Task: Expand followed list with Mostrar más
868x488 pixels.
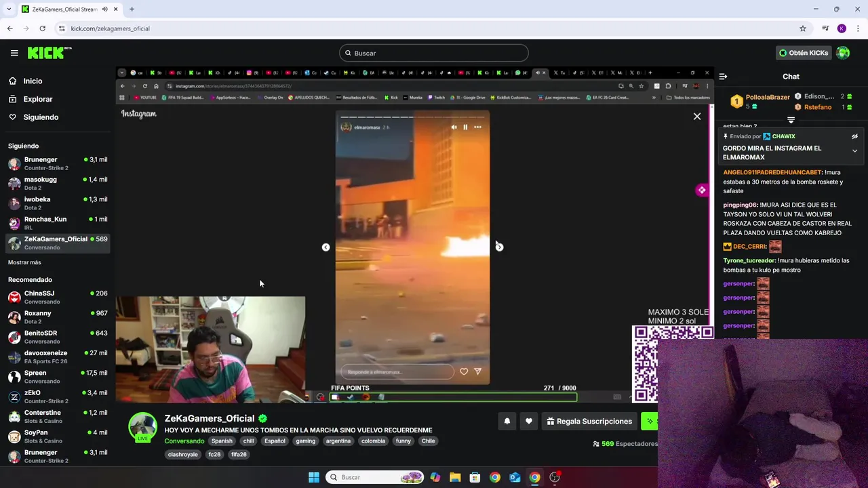Action: (x=24, y=262)
